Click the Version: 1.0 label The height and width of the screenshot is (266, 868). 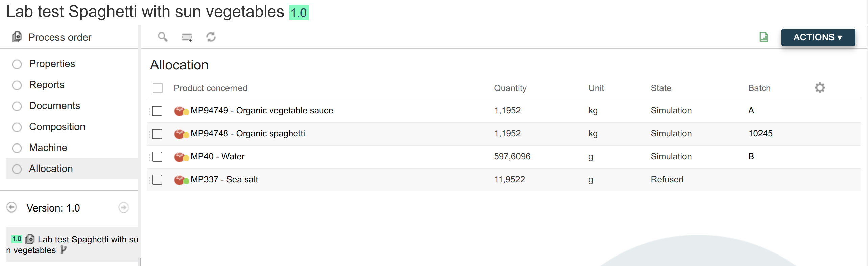tap(53, 208)
